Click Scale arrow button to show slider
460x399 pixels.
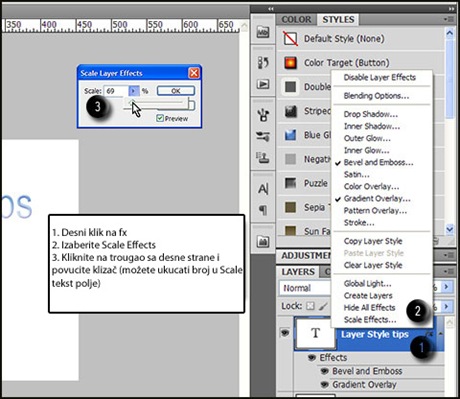click(x=133, y=91)
